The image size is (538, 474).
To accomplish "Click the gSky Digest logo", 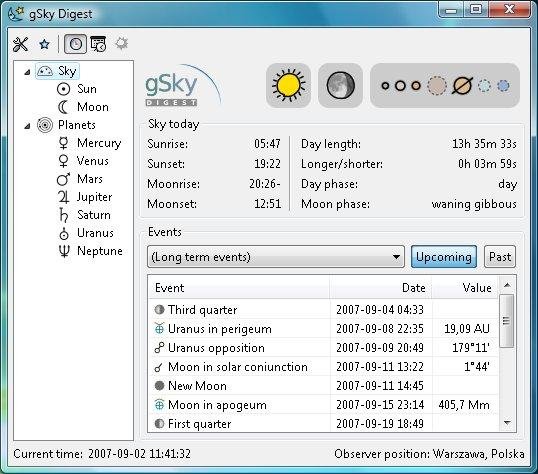I will click(x=183, y=86).
